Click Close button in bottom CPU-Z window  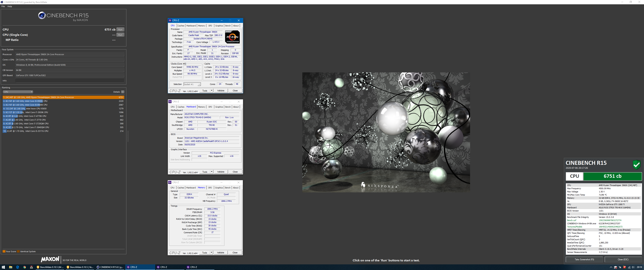point(235,253)
